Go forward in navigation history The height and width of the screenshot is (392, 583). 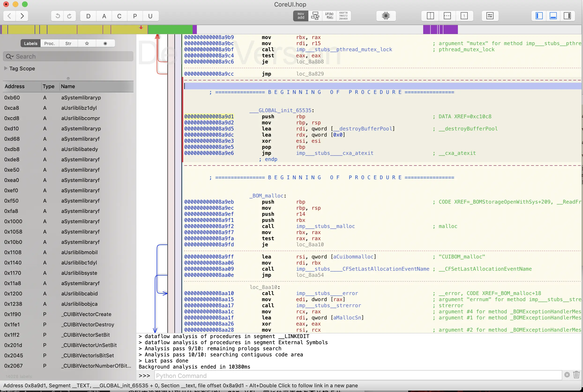[x=22, y=16]
